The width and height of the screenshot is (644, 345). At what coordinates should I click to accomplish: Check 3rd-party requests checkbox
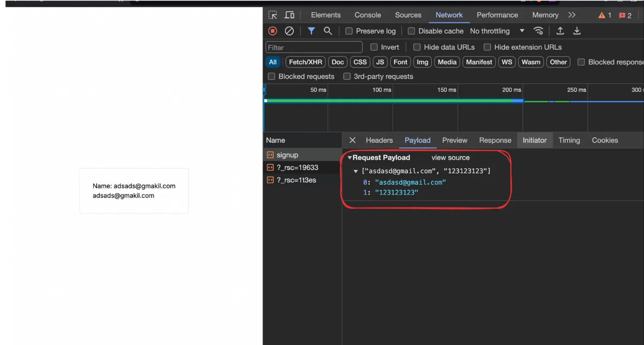[347, 77]
